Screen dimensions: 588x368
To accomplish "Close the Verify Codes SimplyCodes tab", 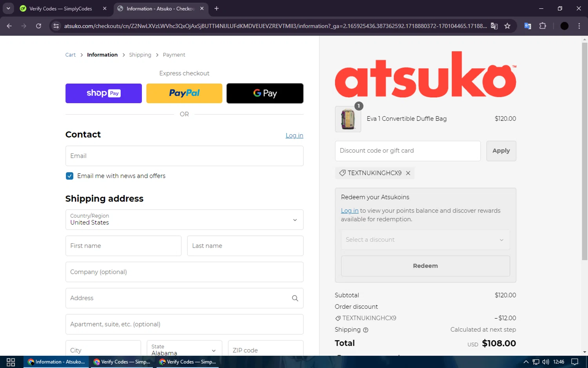I will coord(105,8).
